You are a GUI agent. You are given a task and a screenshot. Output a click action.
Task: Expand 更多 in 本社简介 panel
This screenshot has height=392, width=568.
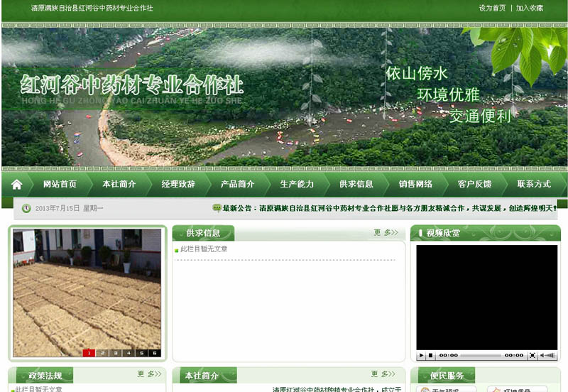(383, 374)
